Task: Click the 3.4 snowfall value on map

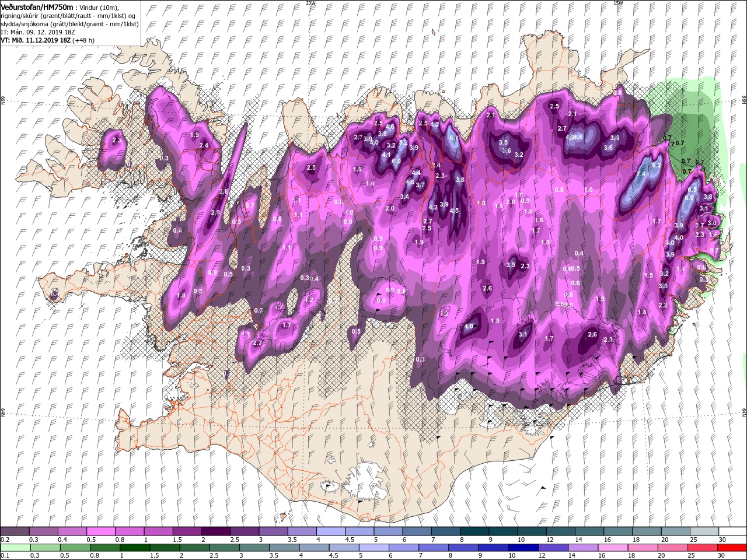Action: pyautogui.click(x=404, y=197)
